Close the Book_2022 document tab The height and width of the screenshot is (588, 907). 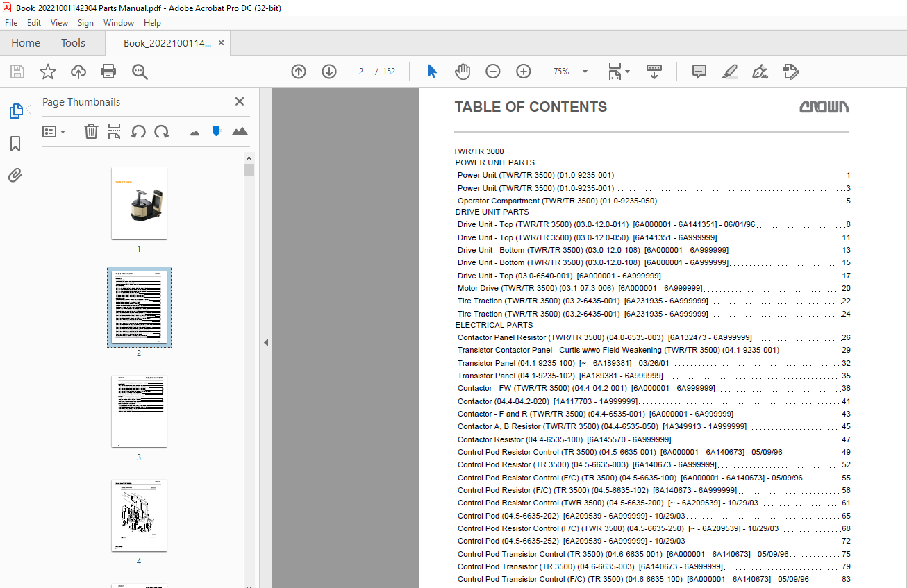(x=222, y=43)
